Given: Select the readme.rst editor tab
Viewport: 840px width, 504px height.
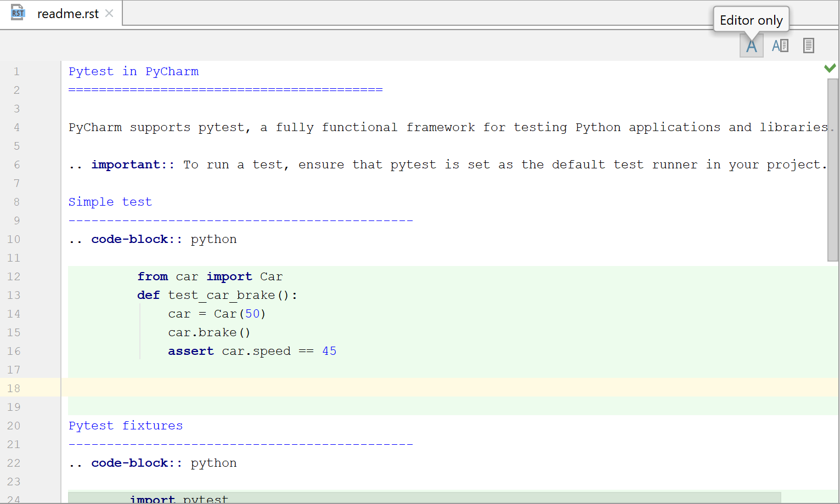Looking at the screenshot, I should [x=67, y=14].
